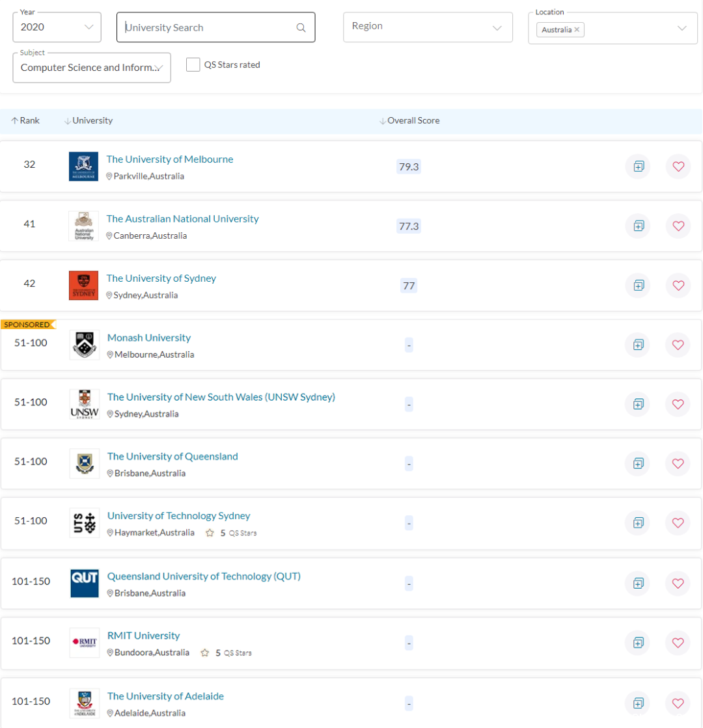Favorite RMIT University with heart icon
Screen dimensions: 703x728
coord(678,643)
